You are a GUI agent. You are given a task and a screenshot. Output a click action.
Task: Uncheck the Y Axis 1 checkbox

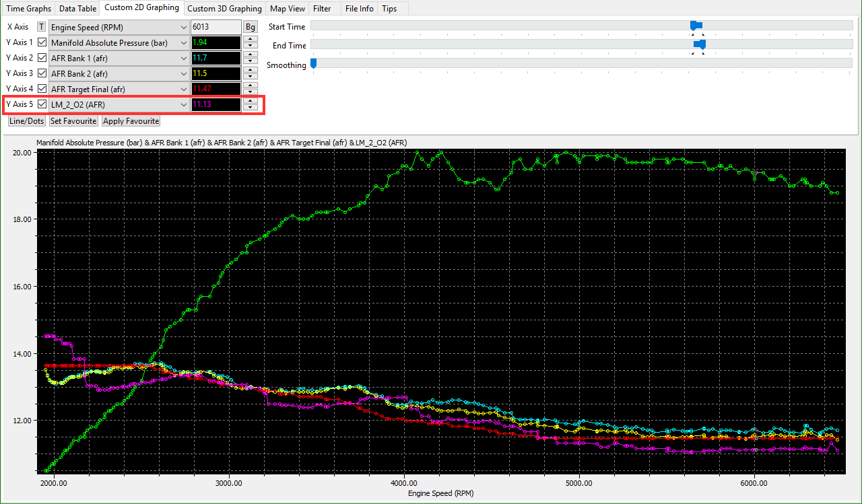coord(42,42)
